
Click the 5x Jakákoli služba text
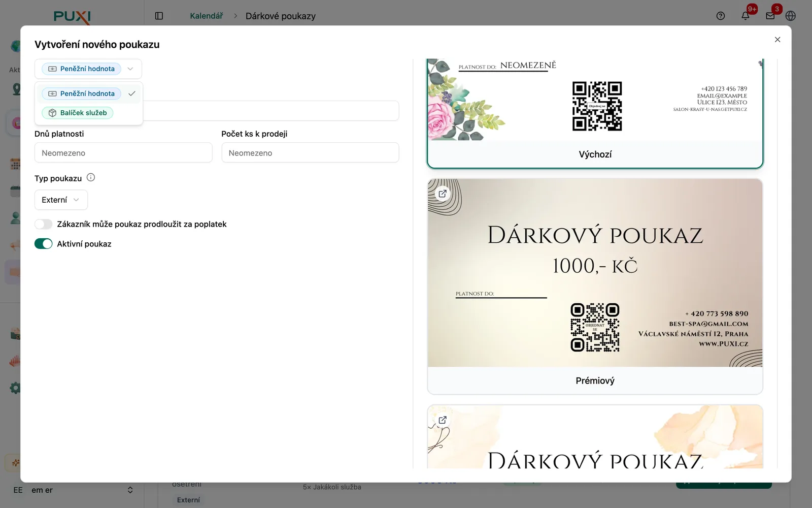pos(332,487)
